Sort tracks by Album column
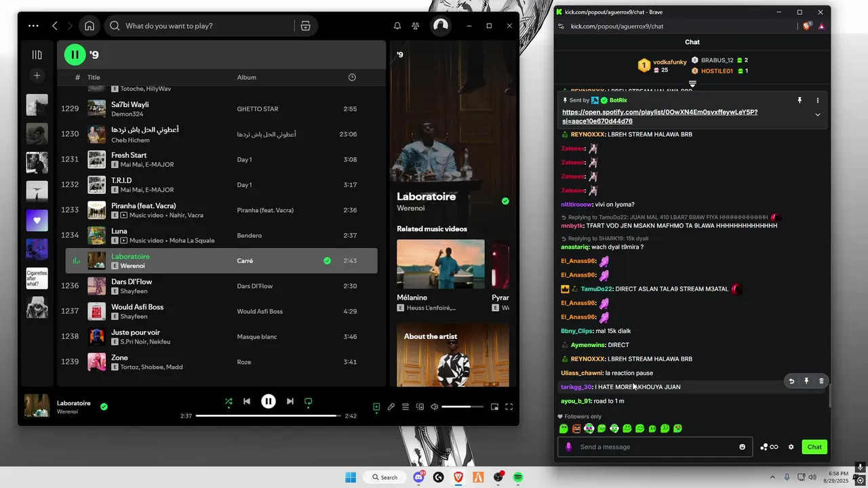The width and height of the screenshot is (868, 488). [247, 77]
